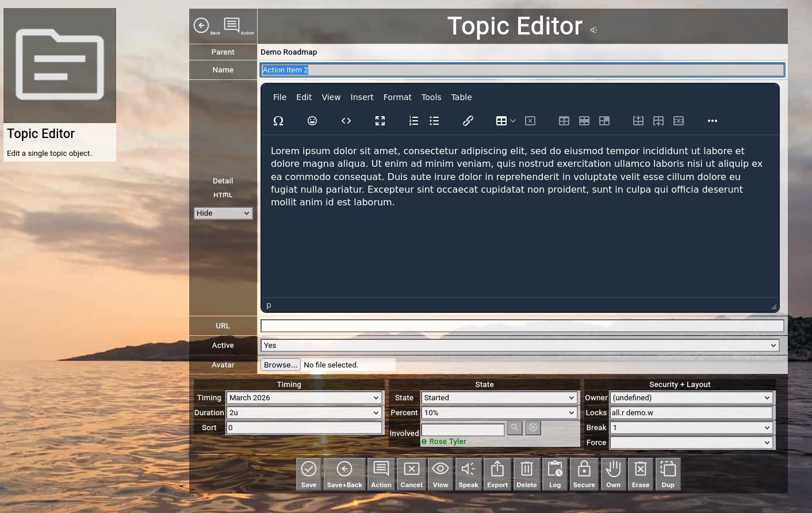Insert a numbered list
Image resolution: width=812 pixels, height=513 pixels.
click(x=413, y=121)
